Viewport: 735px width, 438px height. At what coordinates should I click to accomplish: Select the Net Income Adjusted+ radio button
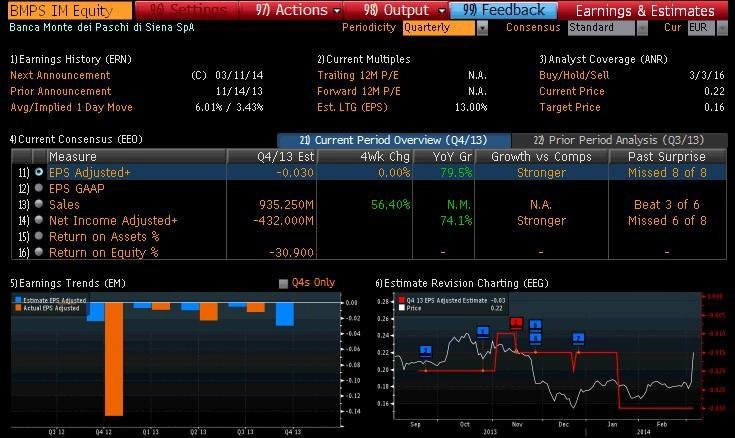point(39,220)
